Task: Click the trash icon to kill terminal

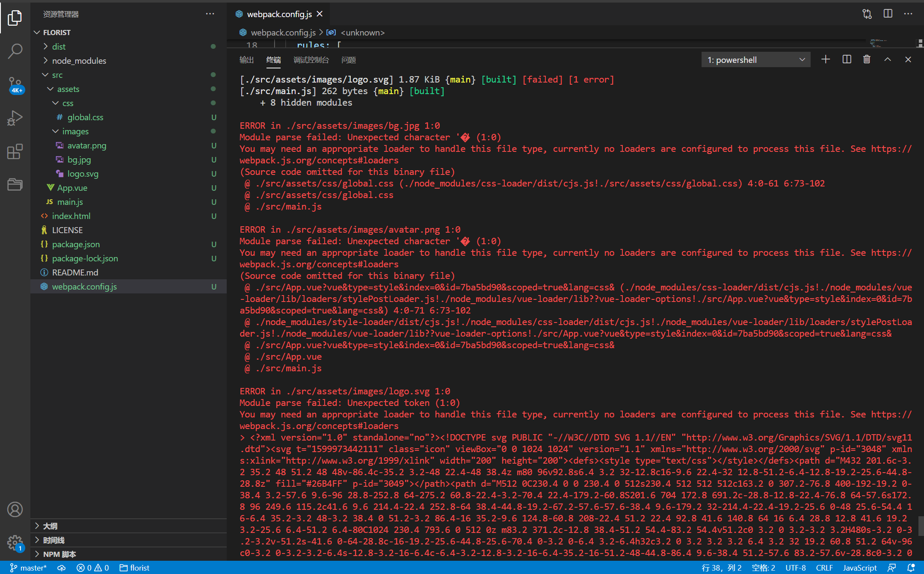Action: 867,59
